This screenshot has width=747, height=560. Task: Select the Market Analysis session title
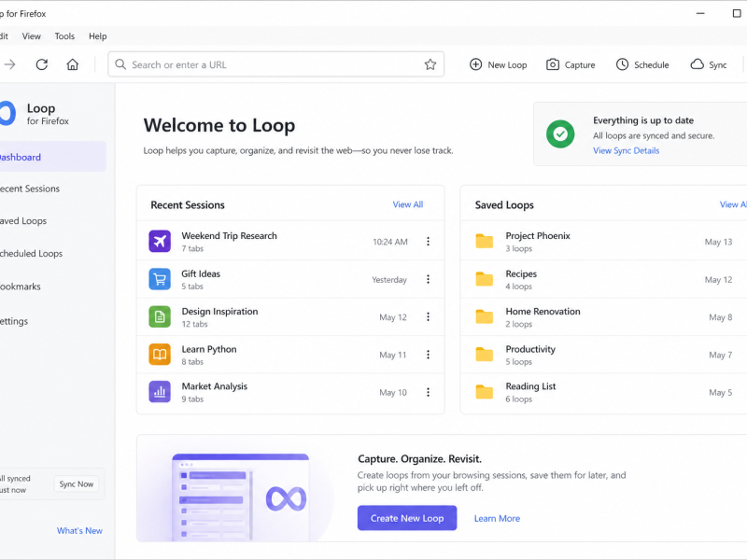tap(215, 386)
